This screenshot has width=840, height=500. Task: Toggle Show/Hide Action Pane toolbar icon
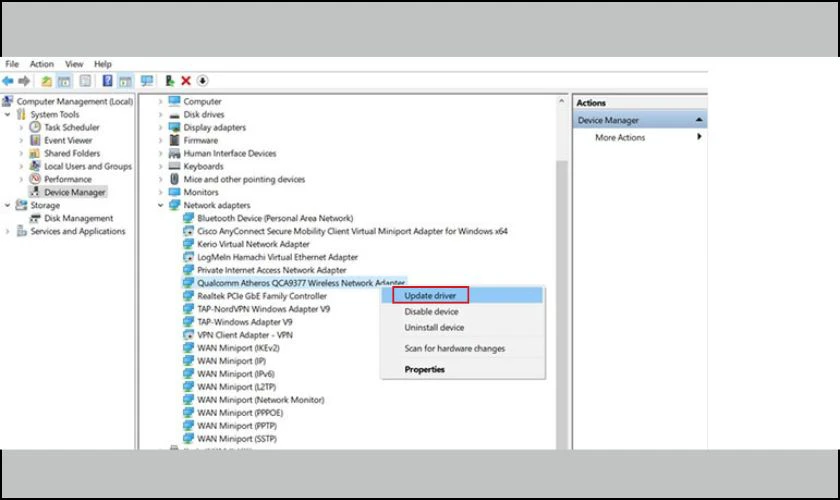125,81
